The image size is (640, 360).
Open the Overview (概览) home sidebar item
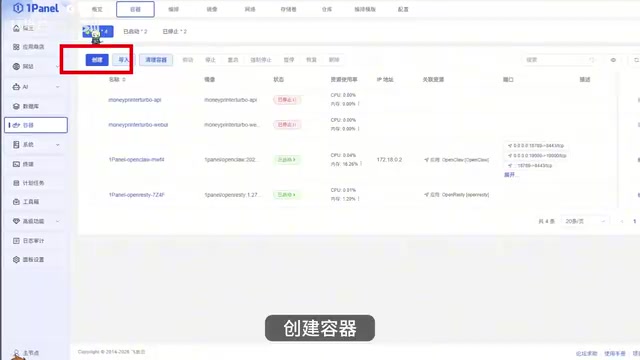pos(36,28)
